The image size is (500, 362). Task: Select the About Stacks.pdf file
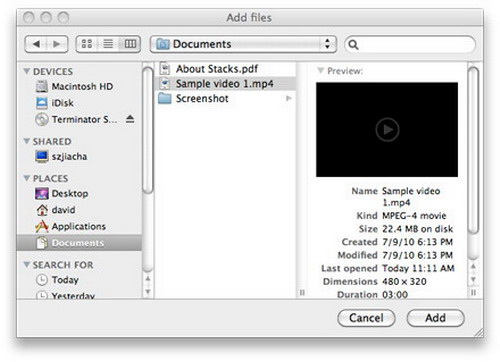coord(225,69)
